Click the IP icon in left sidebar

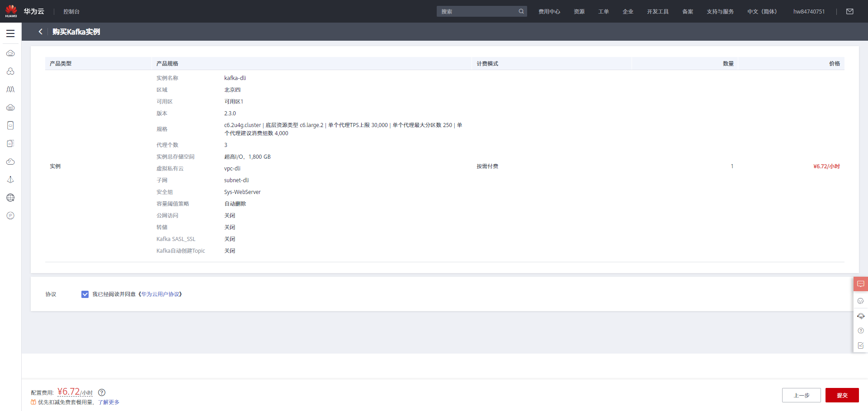tap(10, 216)
